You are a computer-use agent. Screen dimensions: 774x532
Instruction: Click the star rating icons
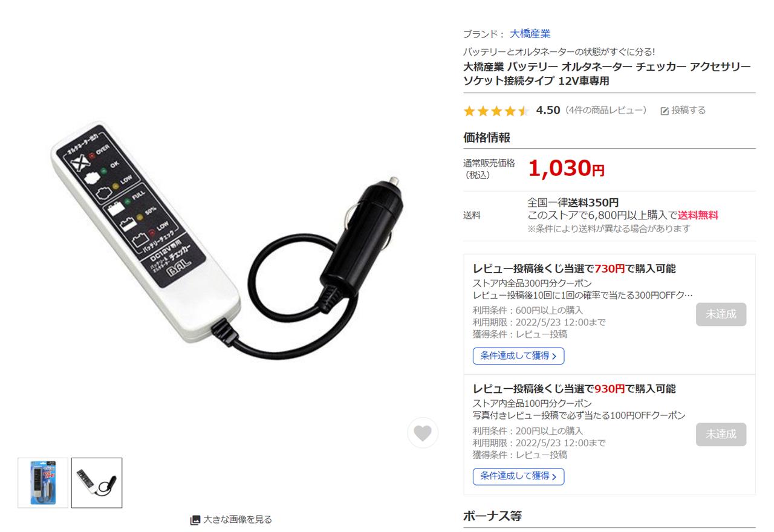pyautogui.click(x=496, y=111)
